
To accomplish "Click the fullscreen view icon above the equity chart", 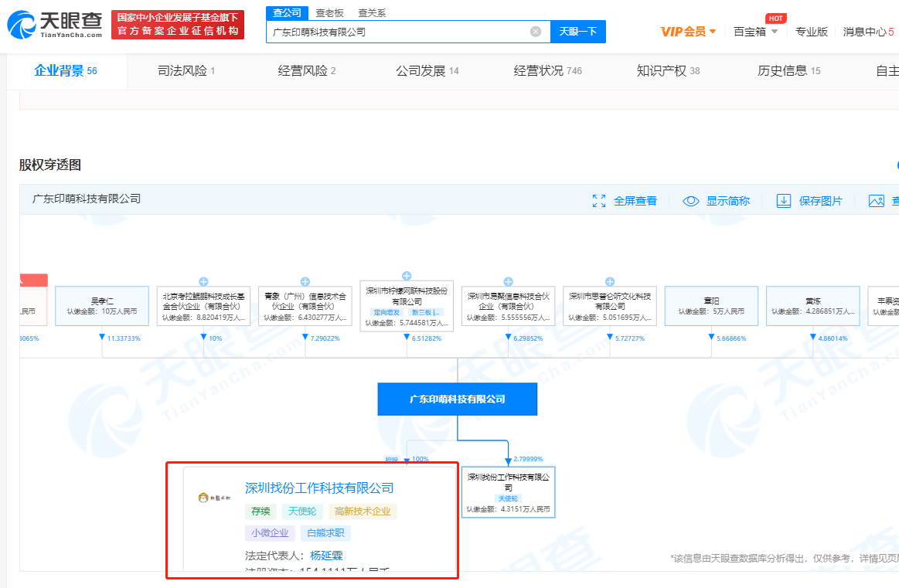I will pos(599,200).
